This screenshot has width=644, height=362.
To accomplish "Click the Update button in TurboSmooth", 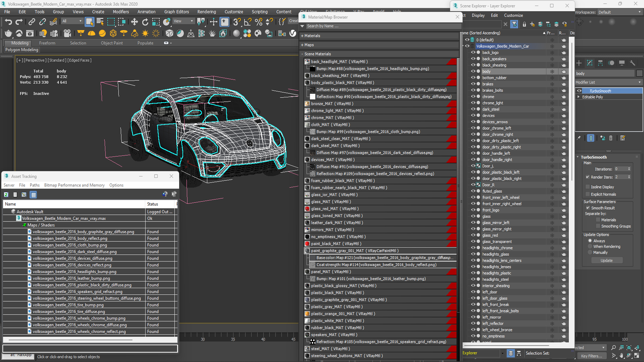I will tap(606, 260).
